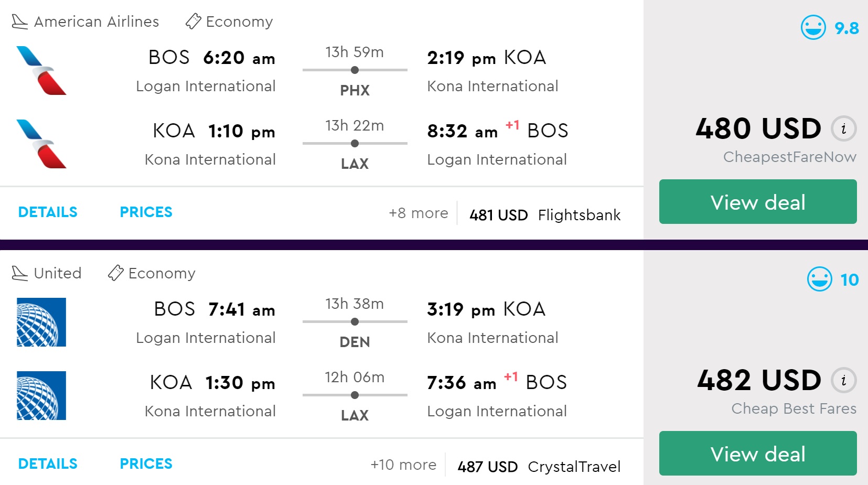Image resolution: width=868 pixels, height=485 pixels.
Task: Select the 481 USD Flightbank offer
Action: (x=544, y=215)
